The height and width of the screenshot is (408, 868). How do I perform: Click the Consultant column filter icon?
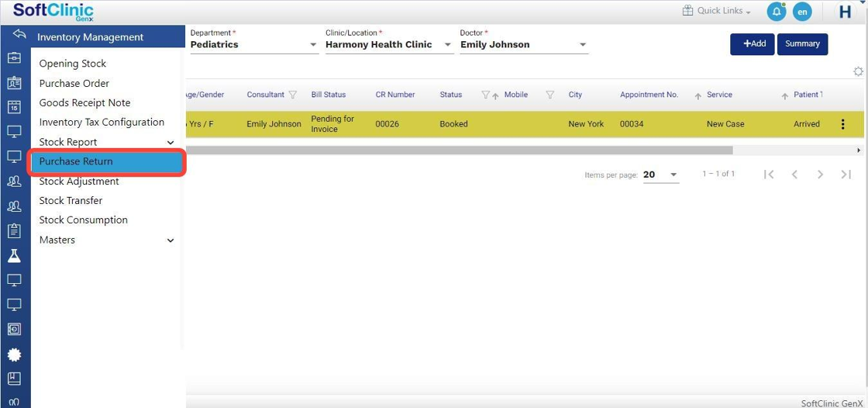coord(292,95)
